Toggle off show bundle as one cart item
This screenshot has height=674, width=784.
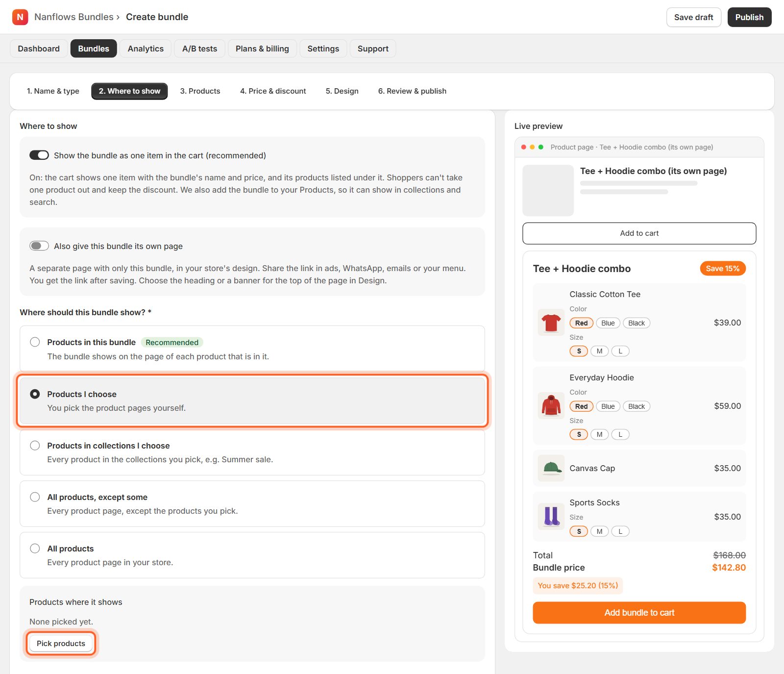coord(39,155)
